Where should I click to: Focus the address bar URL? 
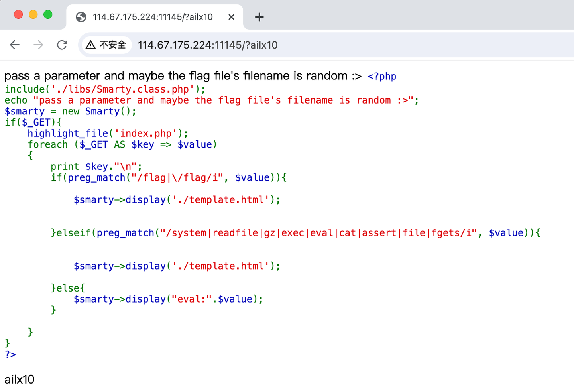click(207, 45)
